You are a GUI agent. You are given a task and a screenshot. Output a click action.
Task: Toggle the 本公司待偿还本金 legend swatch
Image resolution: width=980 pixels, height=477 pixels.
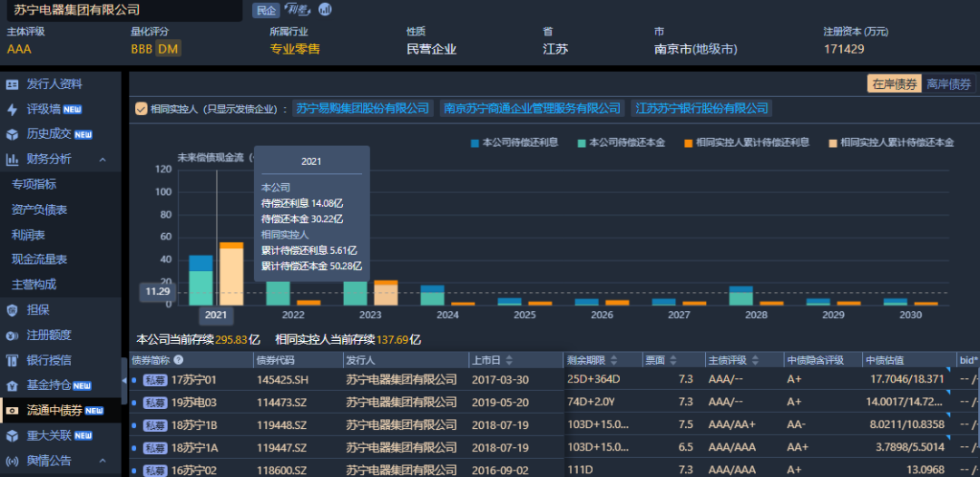pos(582,143)
